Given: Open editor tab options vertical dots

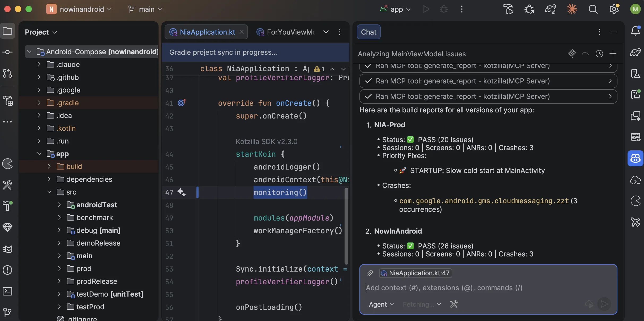Looking at the screenshot, I should point(340,32).
